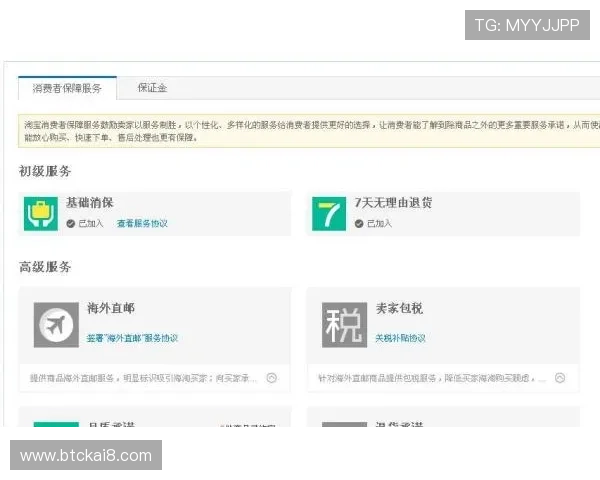Switch to the 消费者保障服务 tab
This screenshot has width=600, height=480.
pos(67,88)
